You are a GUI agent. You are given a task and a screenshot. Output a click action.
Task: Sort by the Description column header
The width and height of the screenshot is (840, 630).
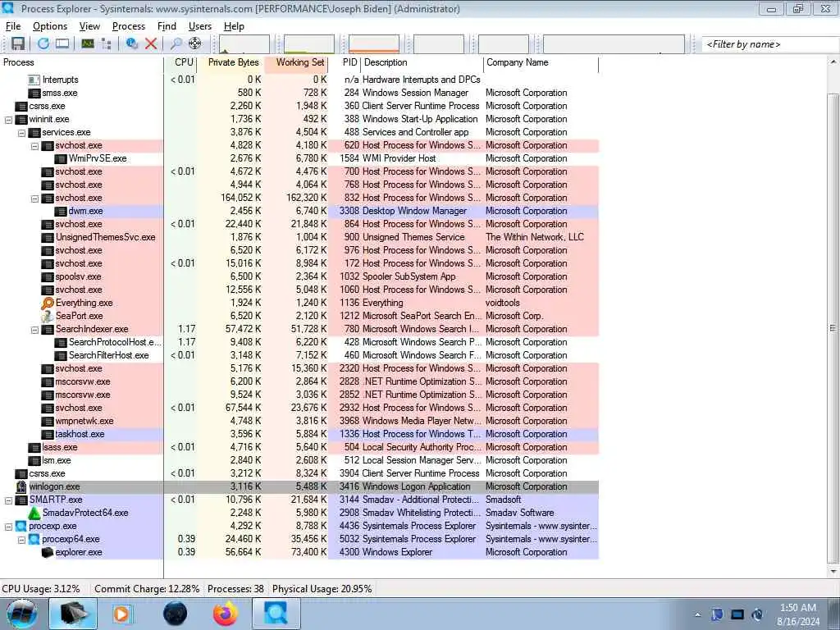coord(422,62)
